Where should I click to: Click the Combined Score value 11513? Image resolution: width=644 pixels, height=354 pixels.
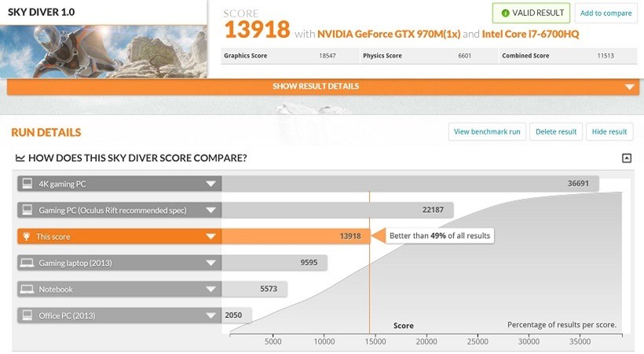tap(606, 56)
